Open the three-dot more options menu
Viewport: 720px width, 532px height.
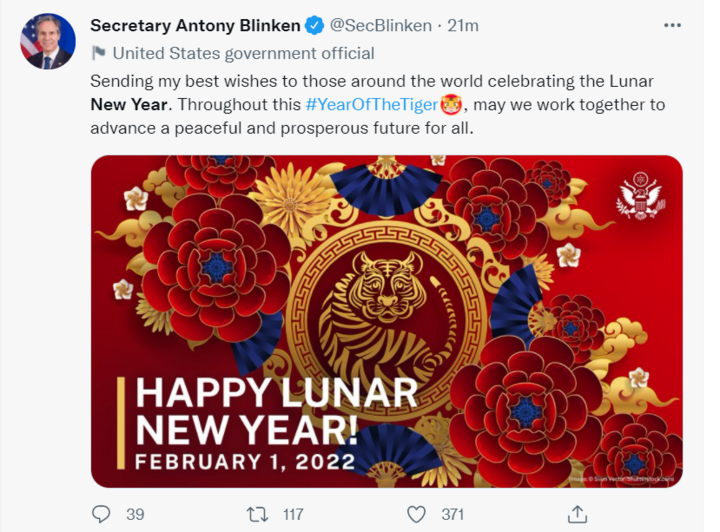point(672,25)
